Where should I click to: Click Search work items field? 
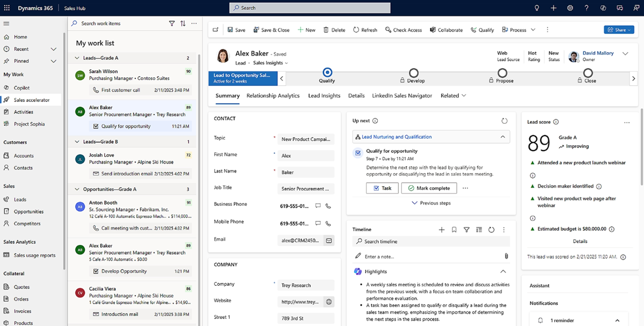point(117,24)
